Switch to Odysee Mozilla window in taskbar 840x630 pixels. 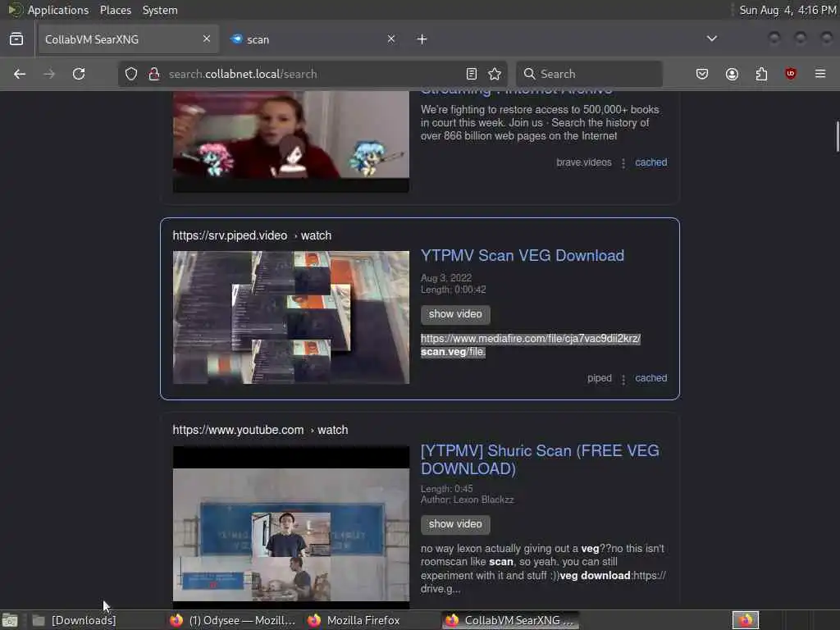232,620
